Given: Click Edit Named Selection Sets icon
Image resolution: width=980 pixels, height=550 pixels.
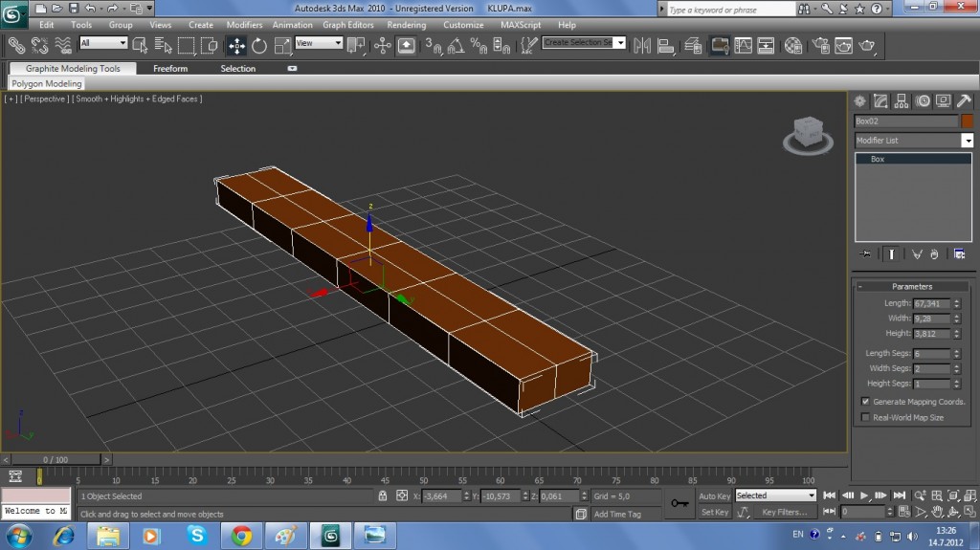Looking at the screenshot, I should point(528,46).
